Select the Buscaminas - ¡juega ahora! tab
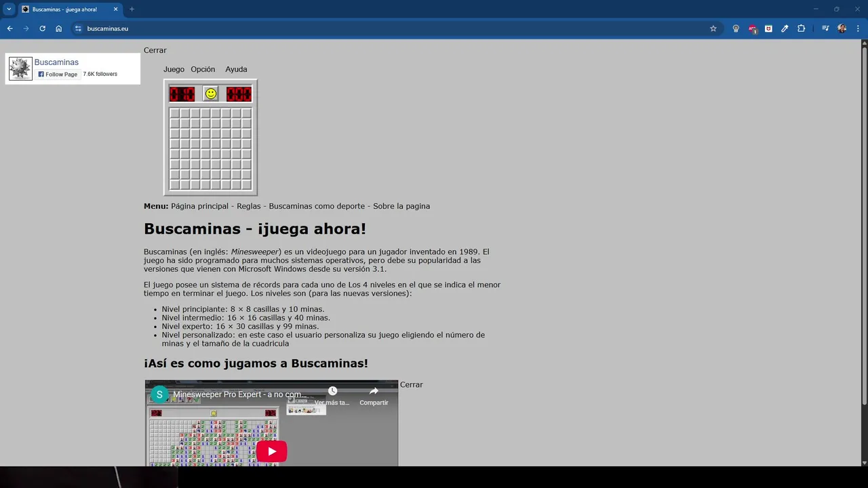This screenshot has width=868, height=488. coord(70,9)
